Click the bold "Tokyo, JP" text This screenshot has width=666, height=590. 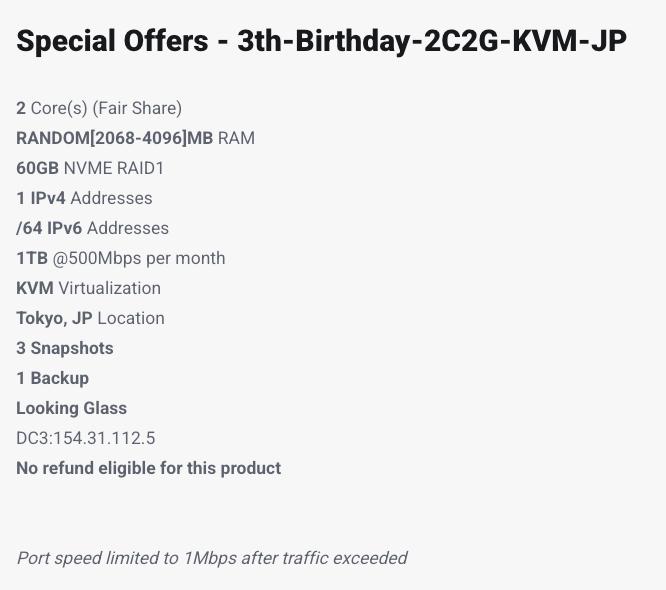pos(54,318)
